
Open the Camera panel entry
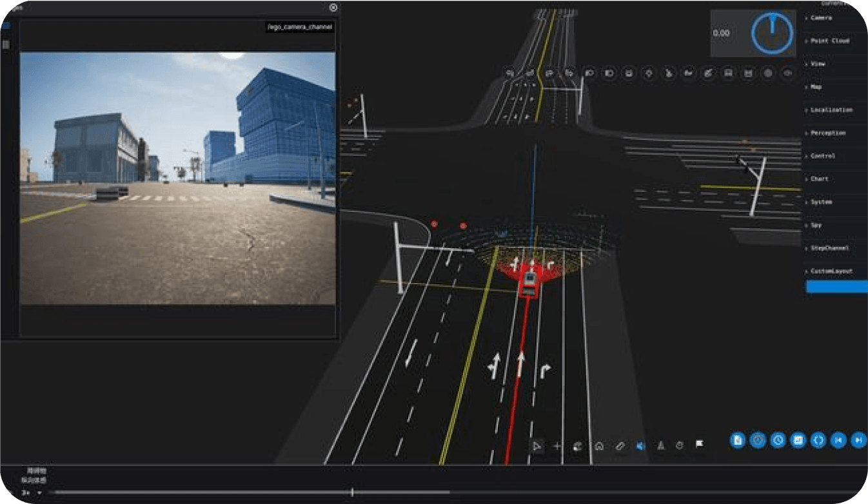[836, 18]
